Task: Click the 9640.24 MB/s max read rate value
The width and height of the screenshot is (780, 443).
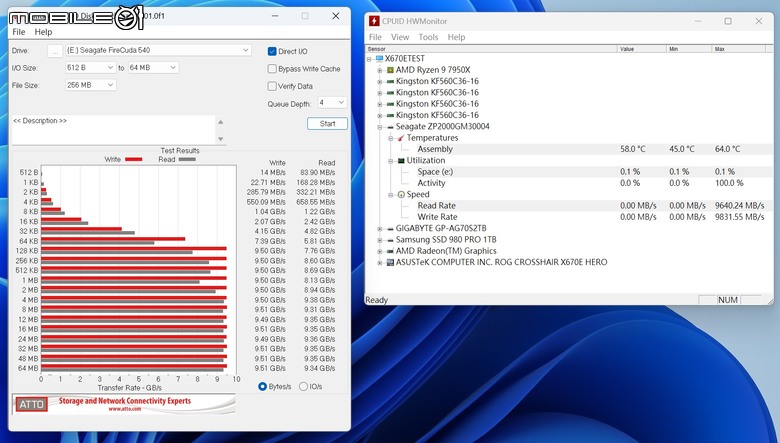Action: 739,206
